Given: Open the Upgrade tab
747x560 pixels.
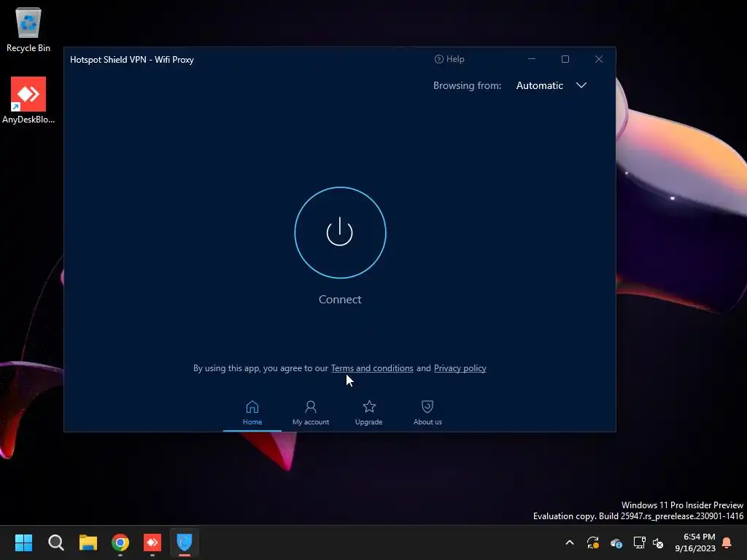Looking at the screenshot, I should pos(368,413).
